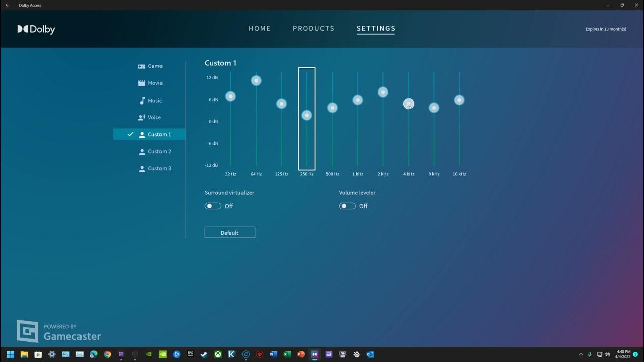Click the 4 kHz slider handle
Screen dimensions: 644x362
(409, 104)
